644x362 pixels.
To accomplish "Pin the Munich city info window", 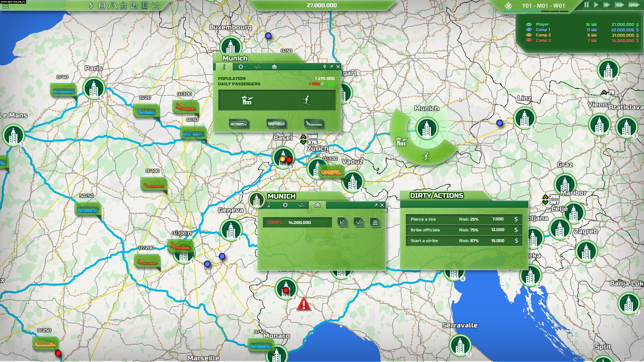I will click(x=331, y=67).
